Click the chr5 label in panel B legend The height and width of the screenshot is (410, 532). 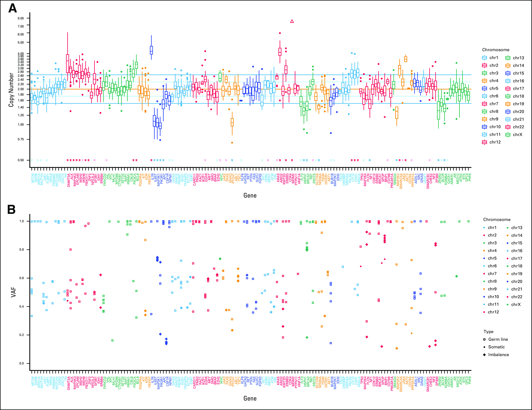[492, 258]
